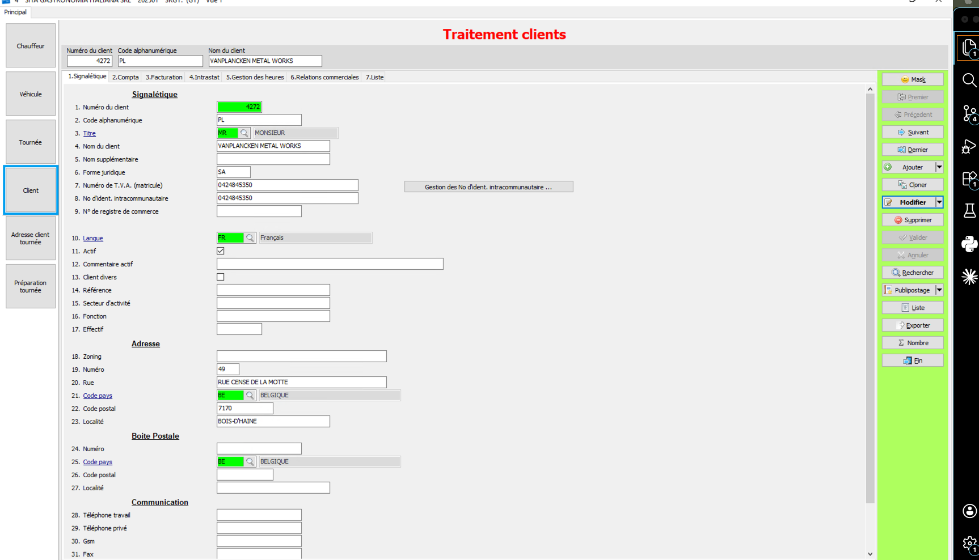Open the Principal menu
The width and height of the screenshot is (979, 560).
coord(15,12)
